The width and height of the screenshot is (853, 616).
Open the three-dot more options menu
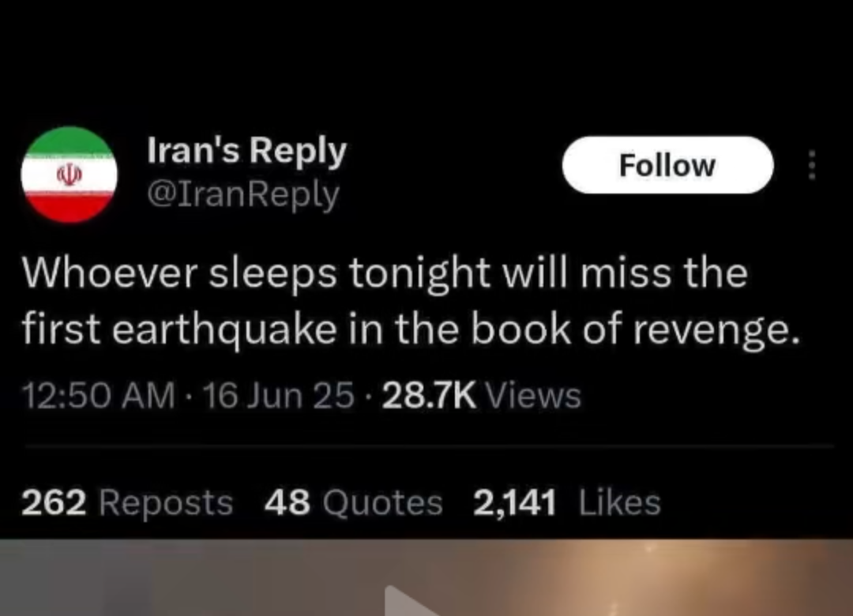tap(812, 165)
